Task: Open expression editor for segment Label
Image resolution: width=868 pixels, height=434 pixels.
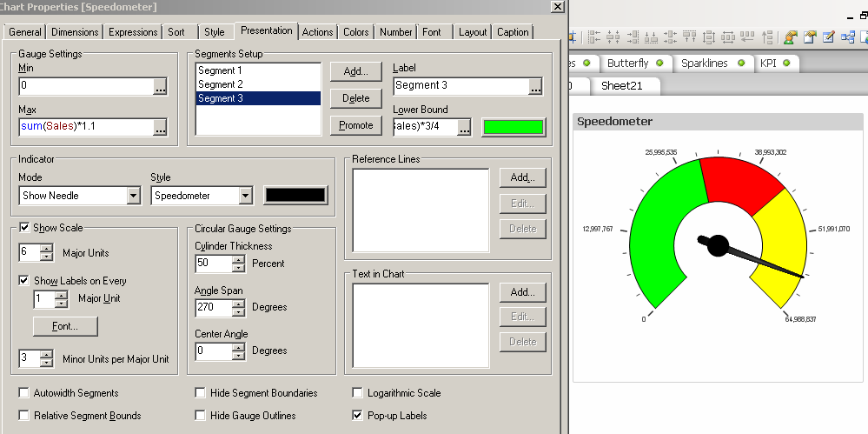Action: [x=535, y=86]
